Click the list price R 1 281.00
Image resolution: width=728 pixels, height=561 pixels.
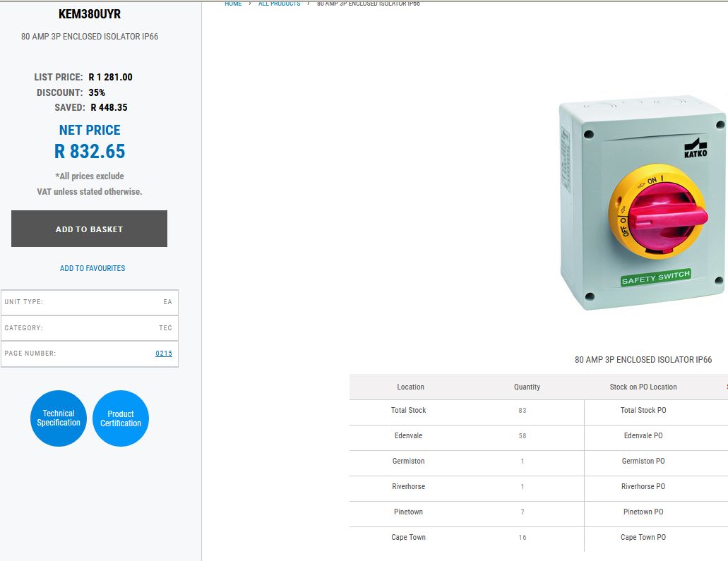click(110, 77)
